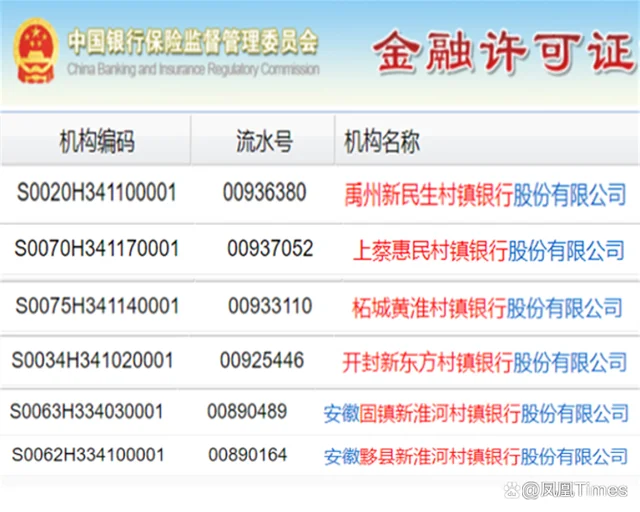Click institution code S0070H341170001
Image resolution: width=640 pixels, height=512 pixels.
pyautogui.click(x=97, y=249)
